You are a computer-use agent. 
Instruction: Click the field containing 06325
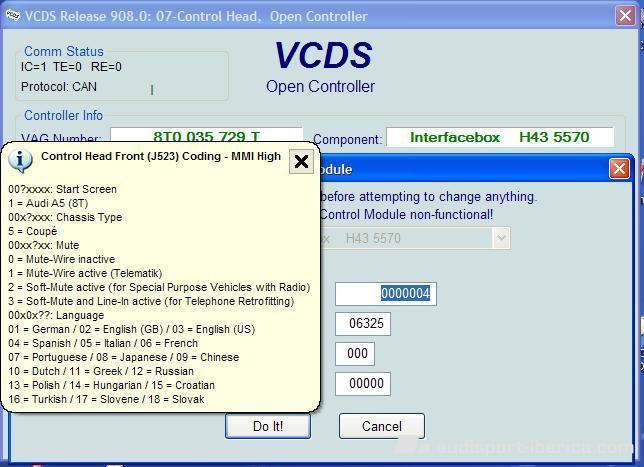362,324
